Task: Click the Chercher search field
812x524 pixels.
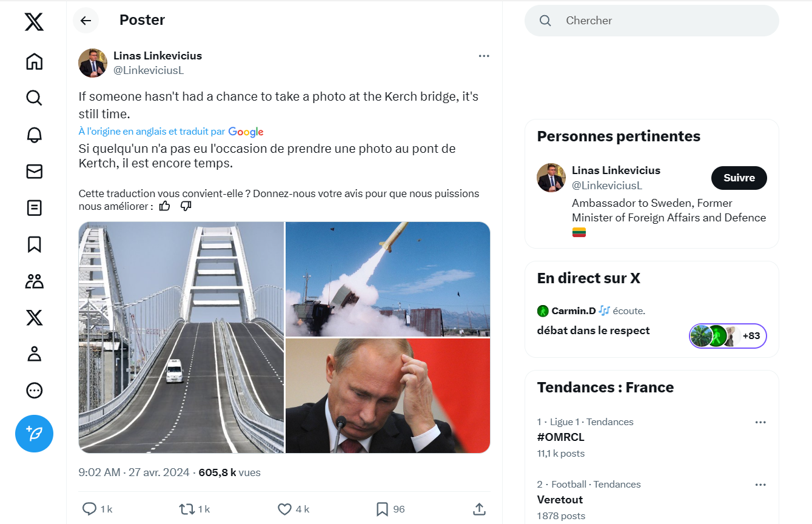Action: pyautogui.click(x=651, y=21)
